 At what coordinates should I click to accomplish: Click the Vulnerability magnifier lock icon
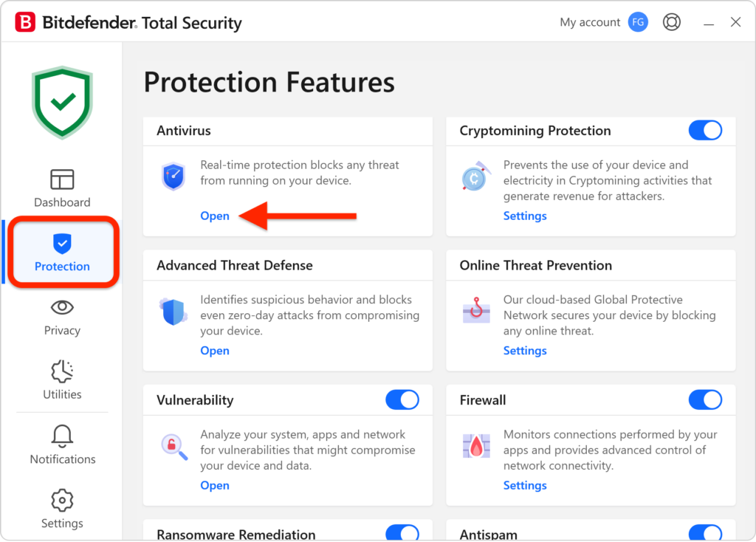(173, 446)
